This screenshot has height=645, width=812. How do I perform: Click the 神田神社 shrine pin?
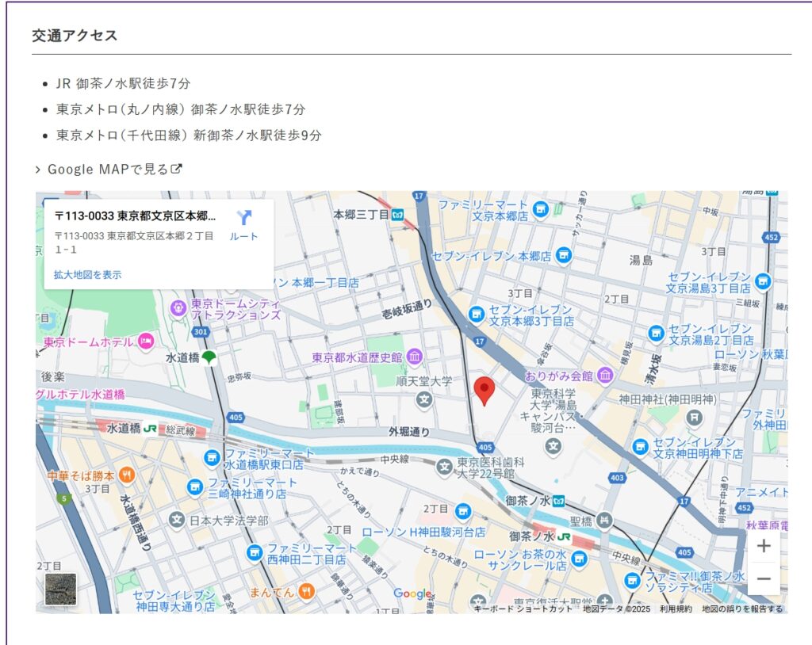(695, 417)
